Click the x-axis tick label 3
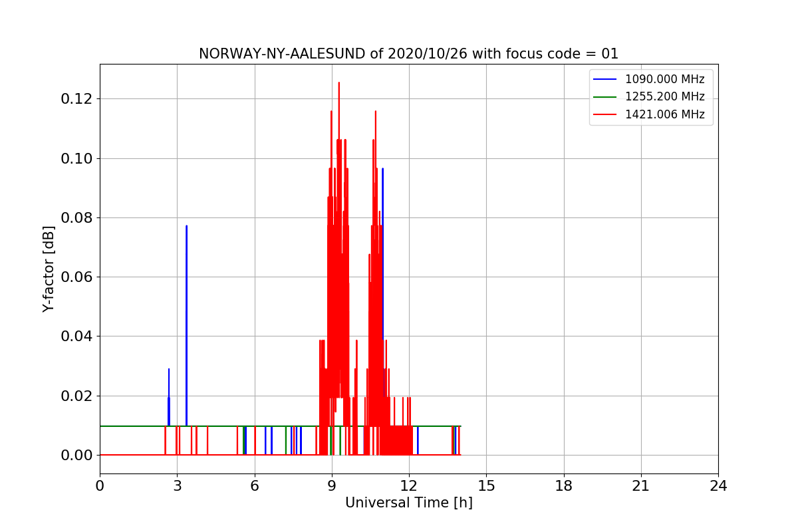Viewport: 798px width, 532px height. (x=177, y=486)
